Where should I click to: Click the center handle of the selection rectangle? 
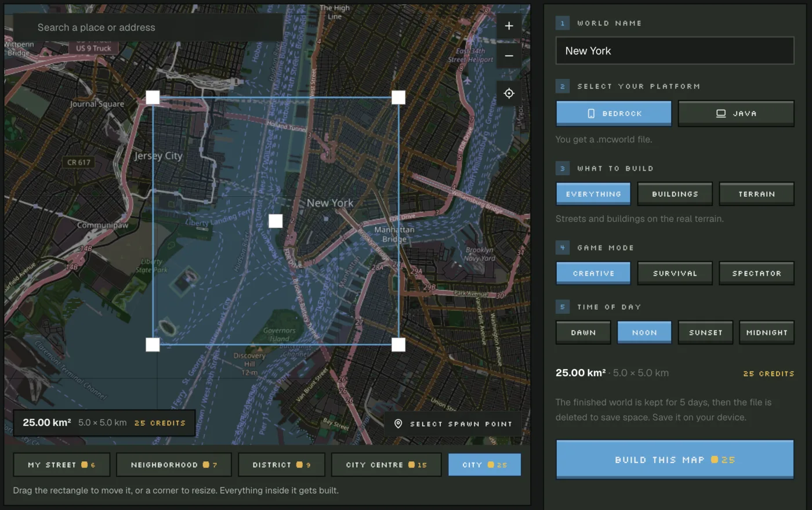coord(275,220)
